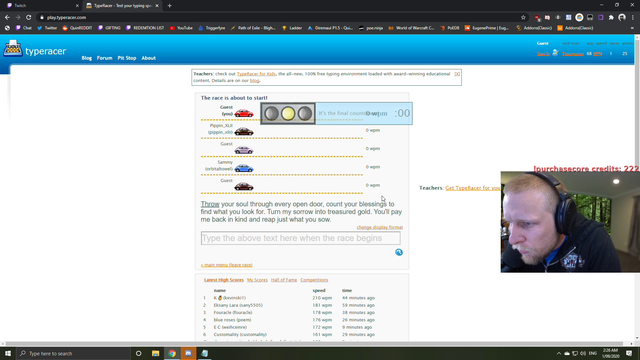This screenshot has height=360, width=640.
Task: Open the Chrome profile avatar
Action: point(622,18)
